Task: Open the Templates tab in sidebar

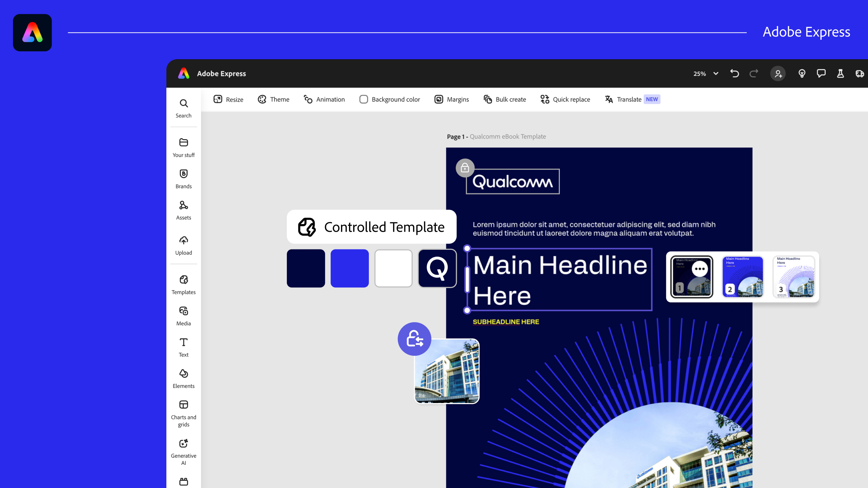Action: (183, 285)
